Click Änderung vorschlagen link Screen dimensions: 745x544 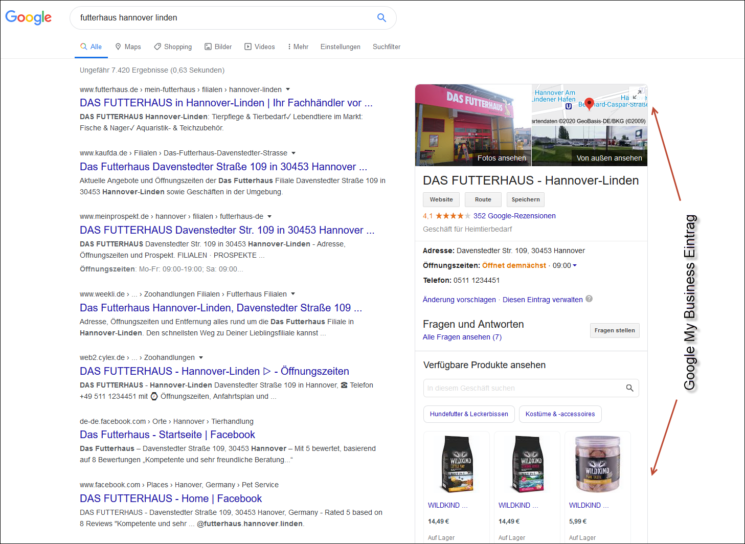[x=459, y=300]
